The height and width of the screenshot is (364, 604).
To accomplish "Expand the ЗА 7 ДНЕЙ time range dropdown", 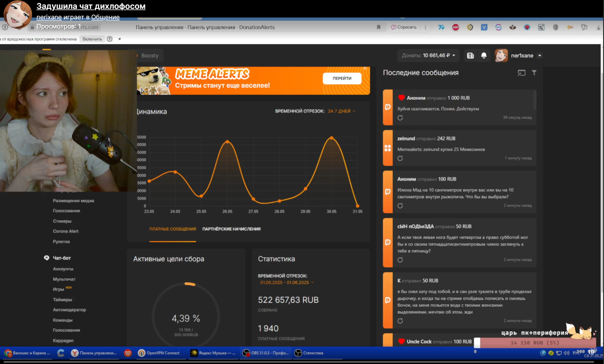I will [341, 111].
